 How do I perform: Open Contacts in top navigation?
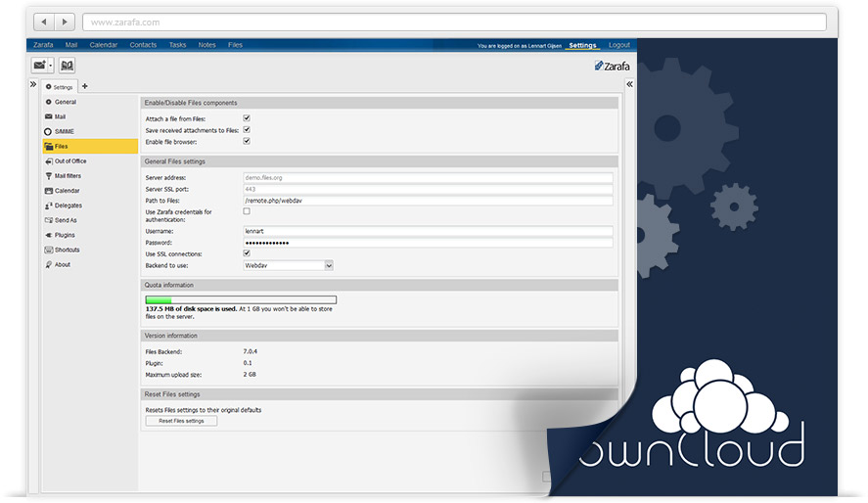[144, 45]
